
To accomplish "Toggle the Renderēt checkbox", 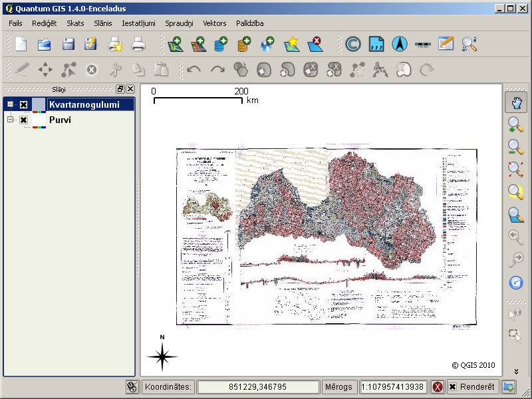I will click(x=453, y=387).
